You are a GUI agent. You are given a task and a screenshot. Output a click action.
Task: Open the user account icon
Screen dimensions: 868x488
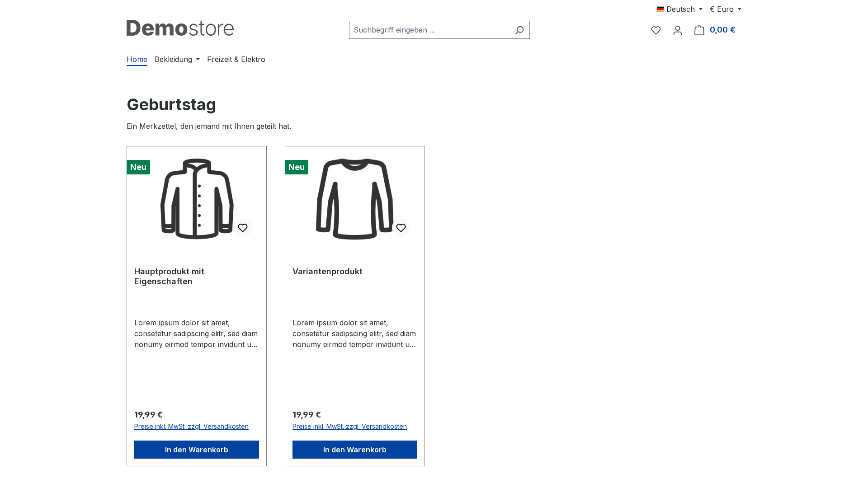coord(678,30)
